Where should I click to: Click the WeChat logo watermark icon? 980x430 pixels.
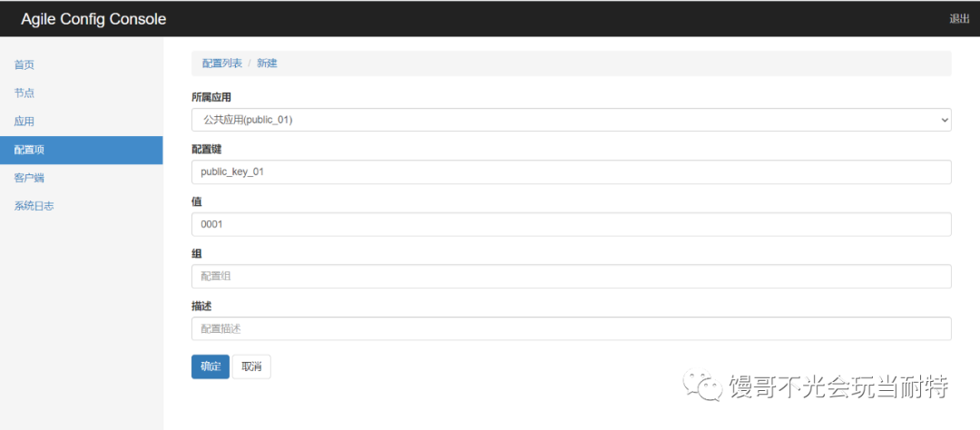[701, 386]
